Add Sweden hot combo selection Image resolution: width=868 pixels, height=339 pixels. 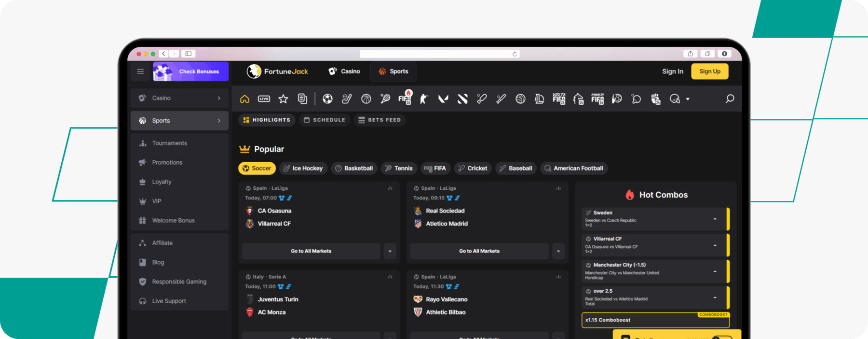pos(655,219)
